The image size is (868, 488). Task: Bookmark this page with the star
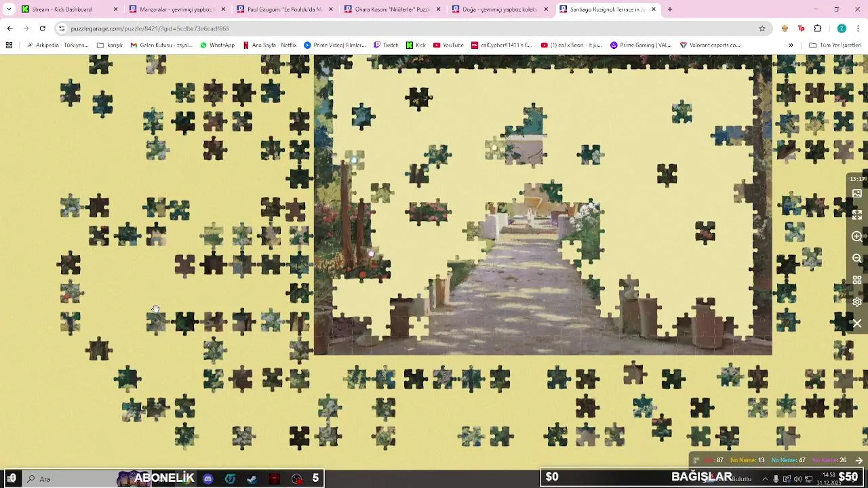click(x=762, y=28)
